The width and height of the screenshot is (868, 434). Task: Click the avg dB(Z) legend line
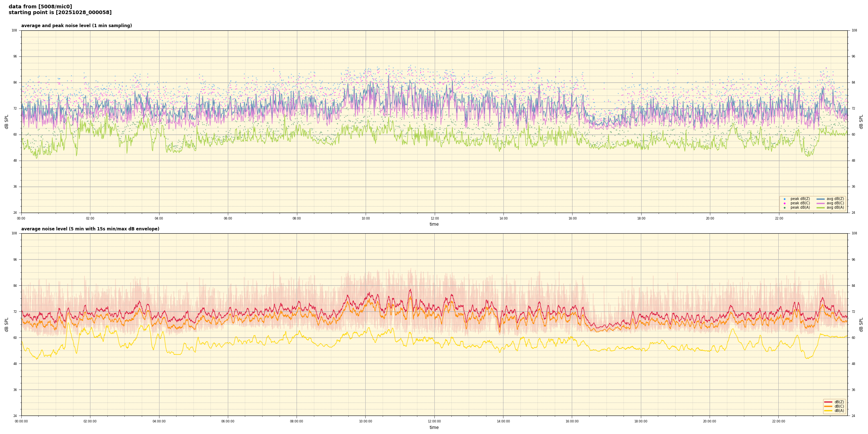coord(820,199)
